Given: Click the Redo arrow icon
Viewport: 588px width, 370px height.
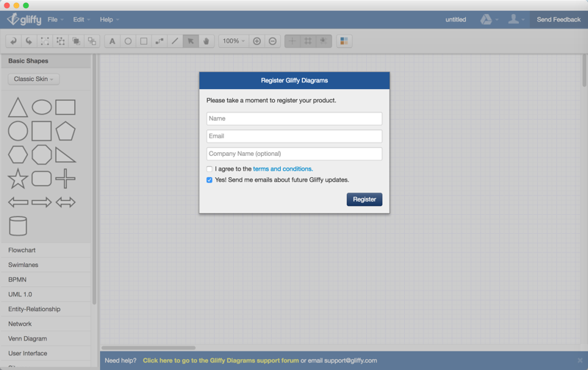Looking at the screenshot, I should [x=29, y=41].
